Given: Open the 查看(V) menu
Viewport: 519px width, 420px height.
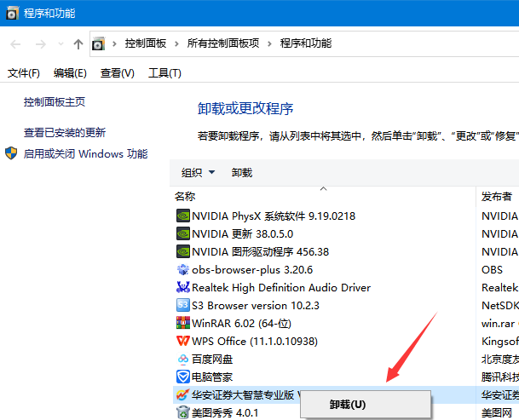Looking at the screenshot, I should click(x=118, y=72).
